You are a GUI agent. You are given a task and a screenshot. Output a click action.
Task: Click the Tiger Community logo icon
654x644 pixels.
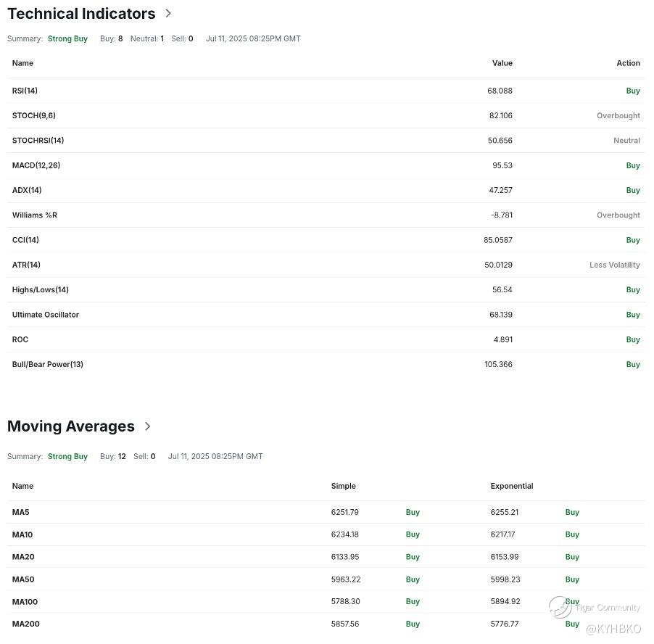(559, 607)
